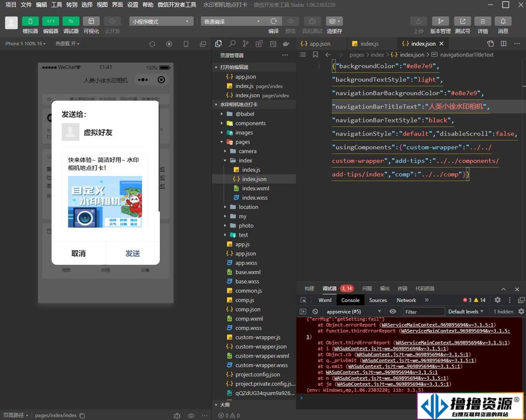Open the Default levels dropdown
Image resolution: width=526 pixels, height=420 pixels.
click(x=466, y=312)
